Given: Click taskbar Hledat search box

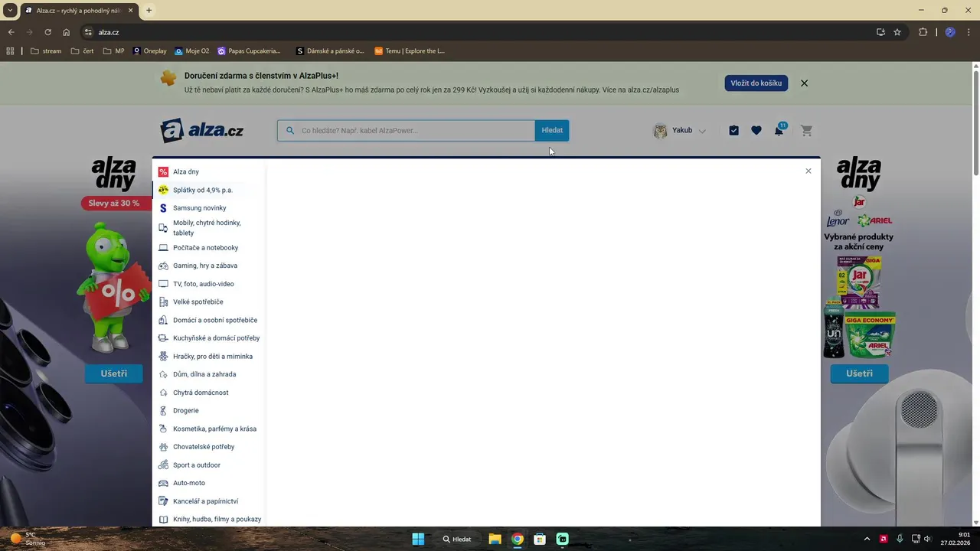Looking at the screenshot, I should (457, 539).
